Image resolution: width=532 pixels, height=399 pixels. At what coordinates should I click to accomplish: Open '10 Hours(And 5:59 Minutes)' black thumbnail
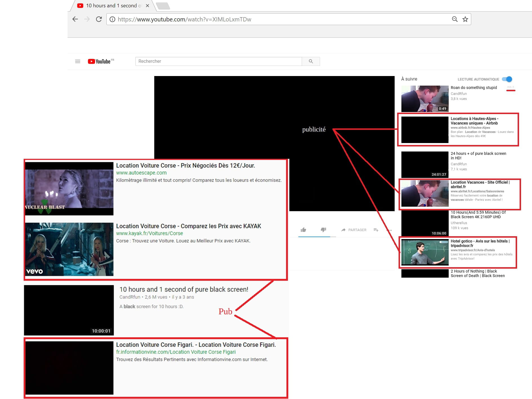tap(425, 224)
